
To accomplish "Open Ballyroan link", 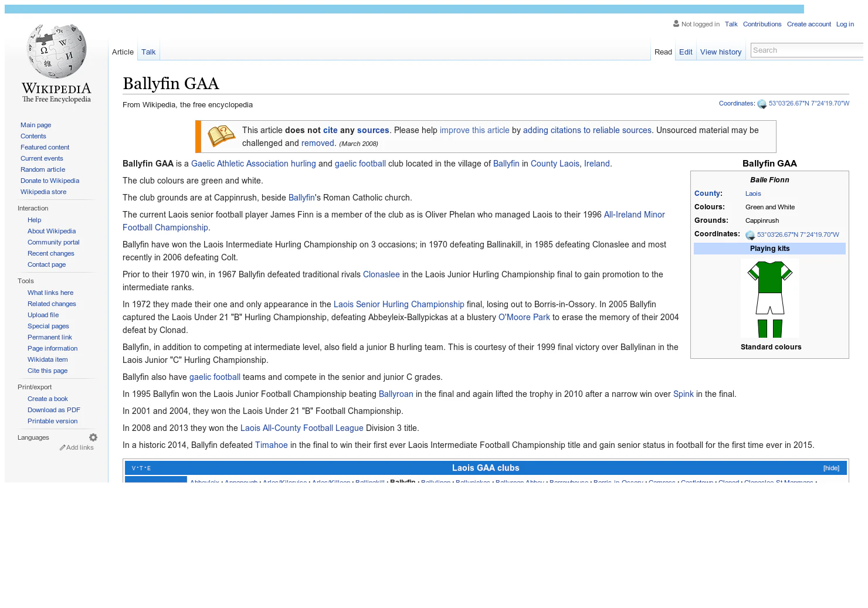I will [396, 394].
